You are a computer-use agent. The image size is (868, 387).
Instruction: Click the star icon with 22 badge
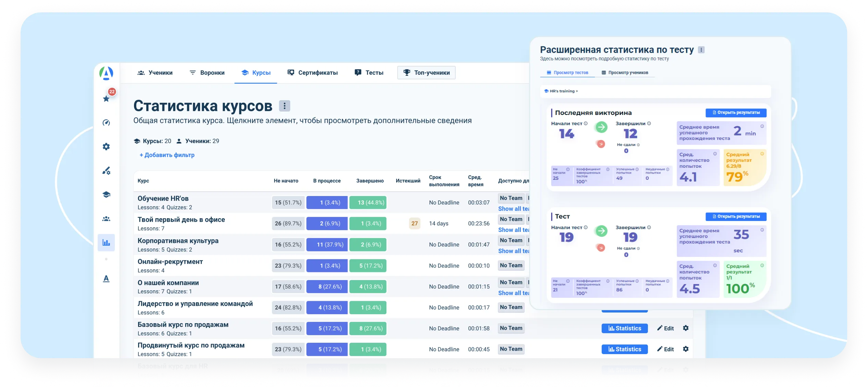click(x=107, y=99)
